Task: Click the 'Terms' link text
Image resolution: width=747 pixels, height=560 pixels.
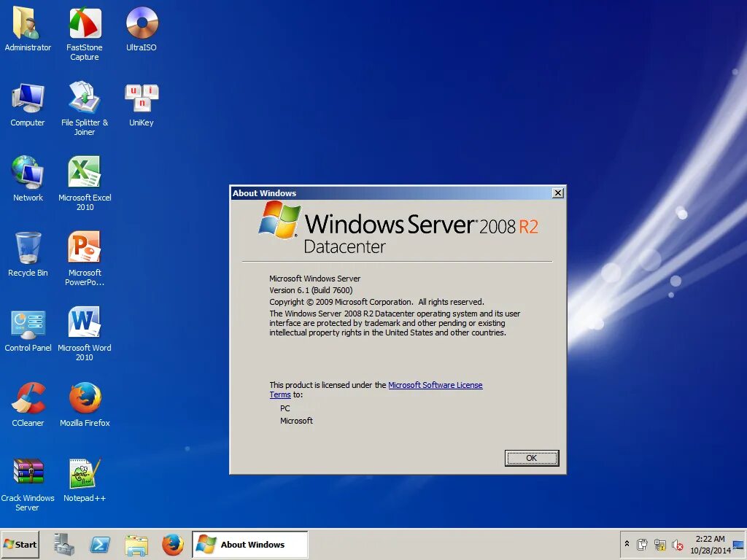Action: pos(280,394)
